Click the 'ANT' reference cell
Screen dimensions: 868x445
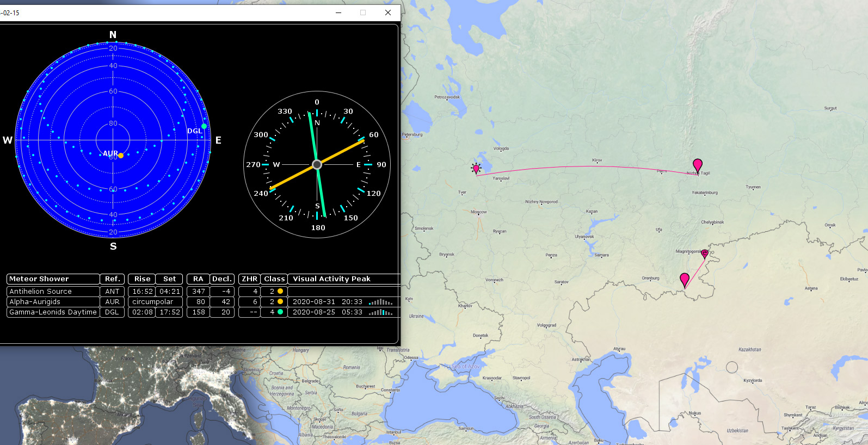point(113,292)
